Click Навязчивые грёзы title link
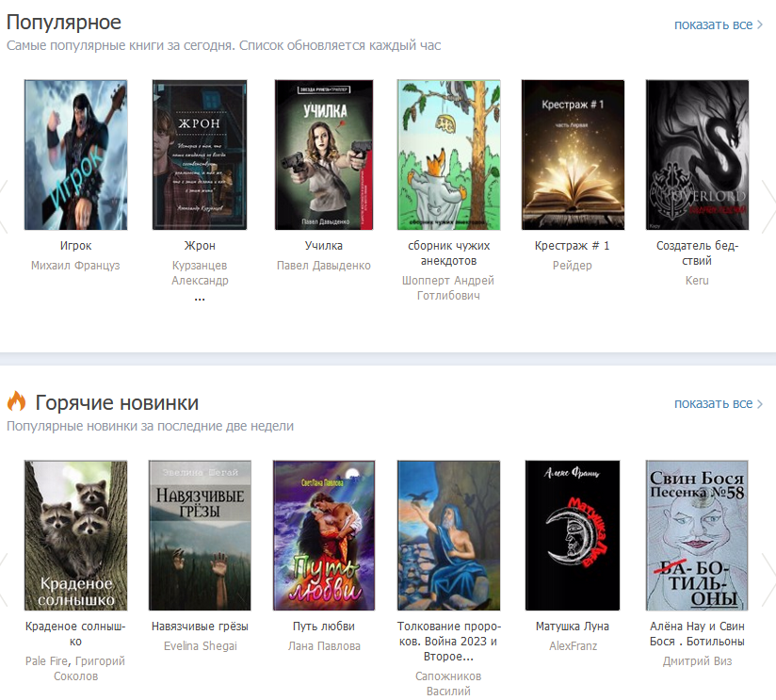The width and height of the screenshot is (776, 700). coord(200,627)
